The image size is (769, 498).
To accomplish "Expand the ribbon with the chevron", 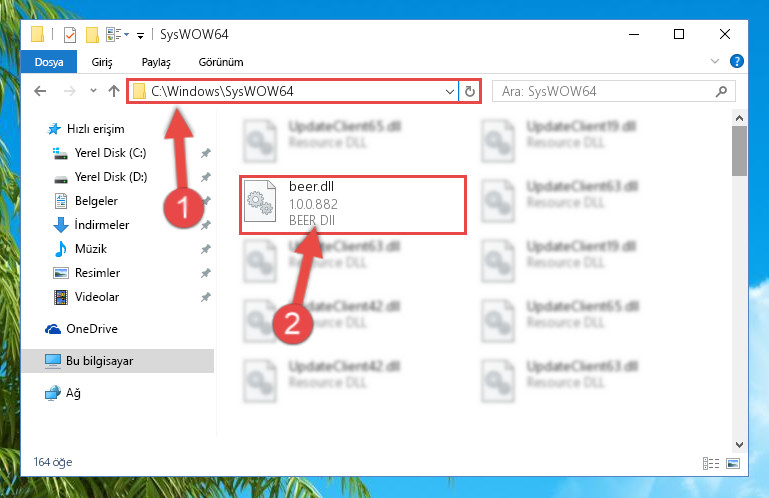I will [x=715, y=61].
